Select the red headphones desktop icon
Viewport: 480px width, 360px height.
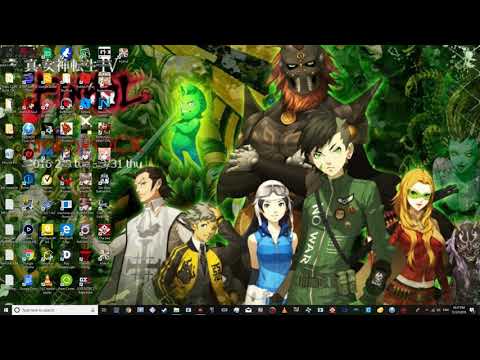coord(66,103)
